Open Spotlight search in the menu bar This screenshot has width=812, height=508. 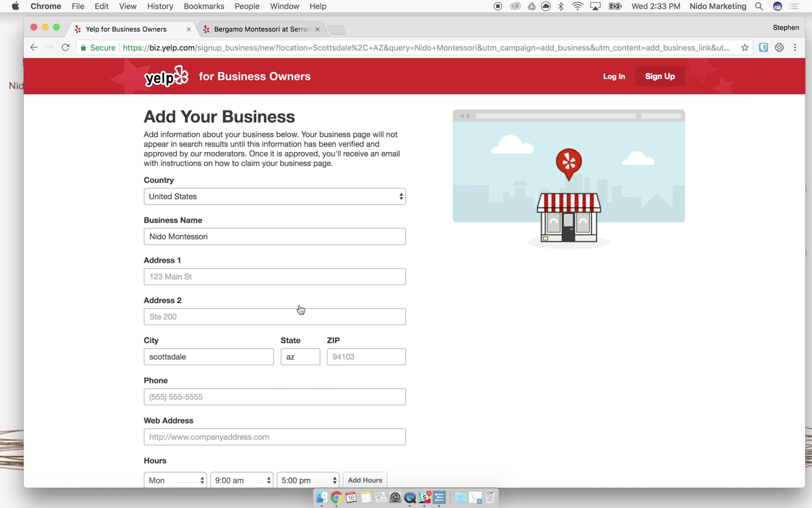pos(759,6)
